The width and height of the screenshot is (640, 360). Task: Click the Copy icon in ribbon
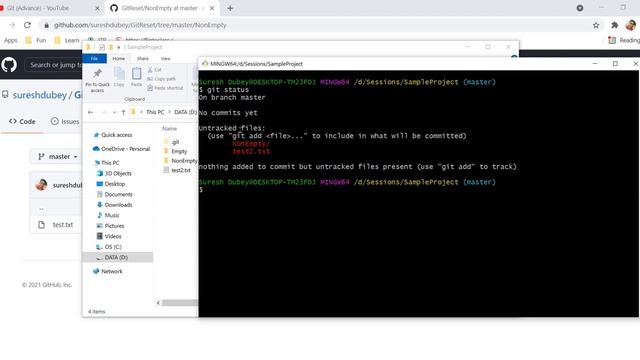(119, 77)
